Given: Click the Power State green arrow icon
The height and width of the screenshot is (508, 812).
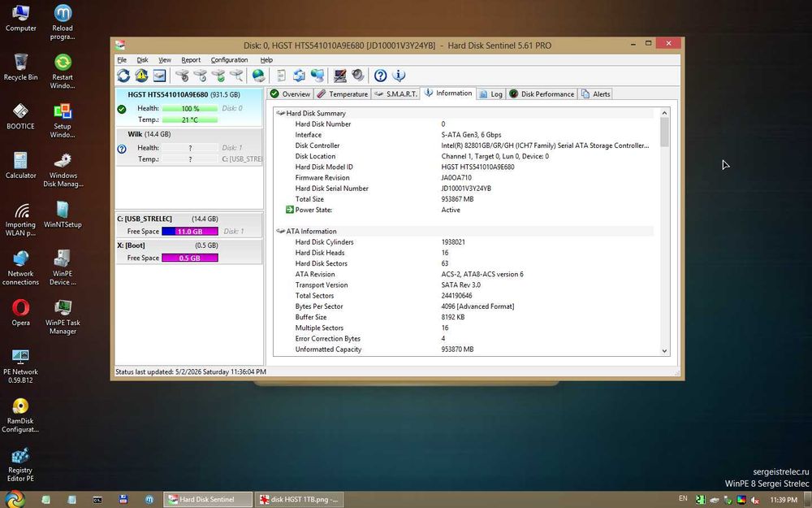Looking at the screenshot, I should 290,210.
